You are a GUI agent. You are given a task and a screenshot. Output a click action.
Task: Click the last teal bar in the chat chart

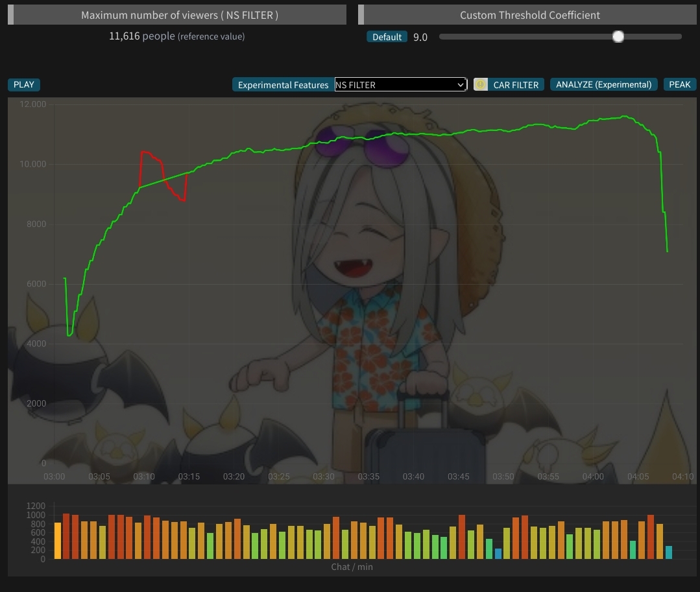click(x=668, y=552)
